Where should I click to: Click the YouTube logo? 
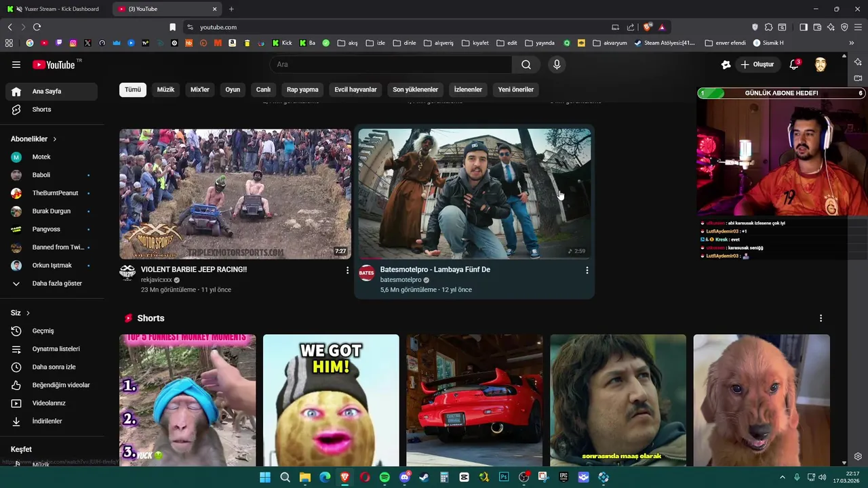54,64
